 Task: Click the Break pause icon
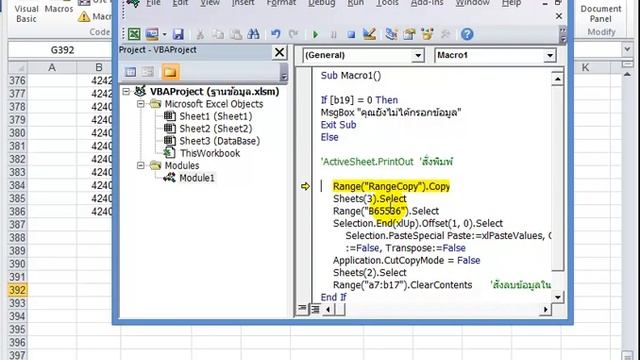[333, 35]
